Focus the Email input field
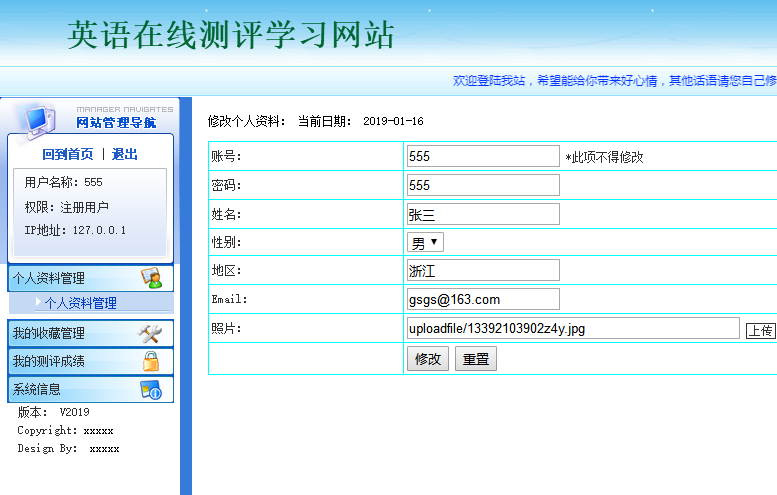Screen dimensions: 777x495 pyautogui.click(x=483, y=299)
